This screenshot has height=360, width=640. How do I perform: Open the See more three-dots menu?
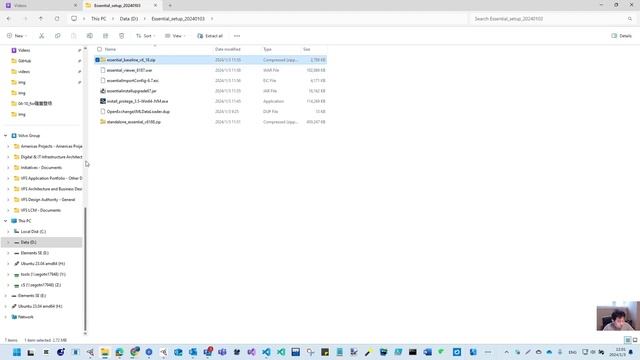click(237, 36)
